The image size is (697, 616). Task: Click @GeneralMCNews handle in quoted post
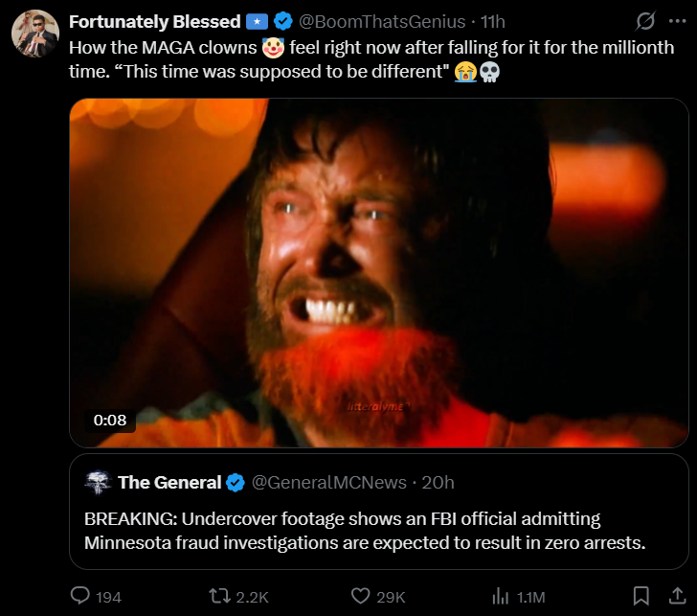point(329,482)
